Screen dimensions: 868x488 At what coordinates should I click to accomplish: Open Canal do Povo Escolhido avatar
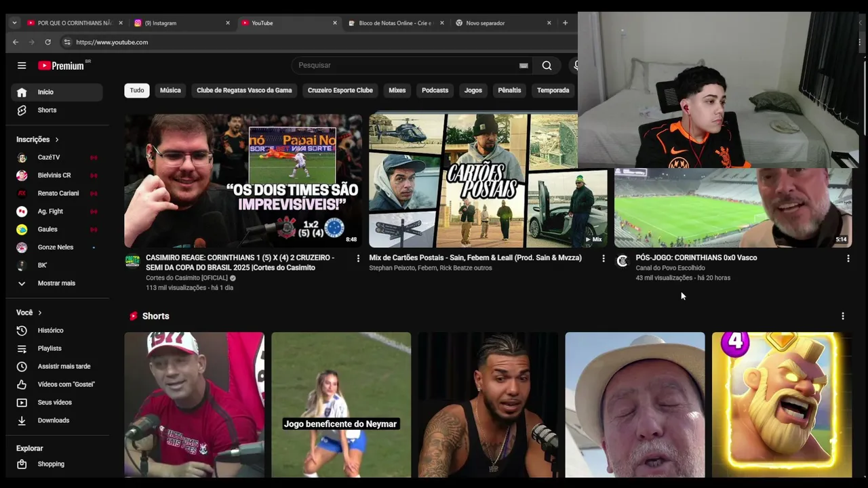pos(622,261)
